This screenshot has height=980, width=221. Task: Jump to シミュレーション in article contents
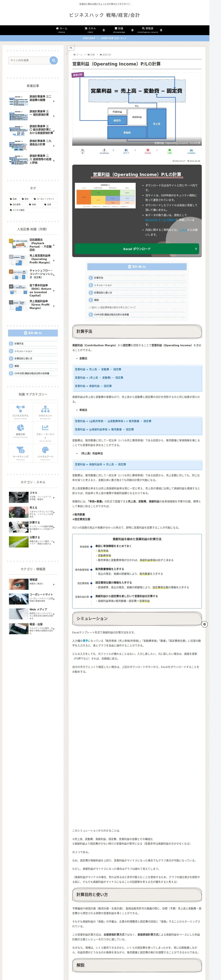[x=103, y=285]
